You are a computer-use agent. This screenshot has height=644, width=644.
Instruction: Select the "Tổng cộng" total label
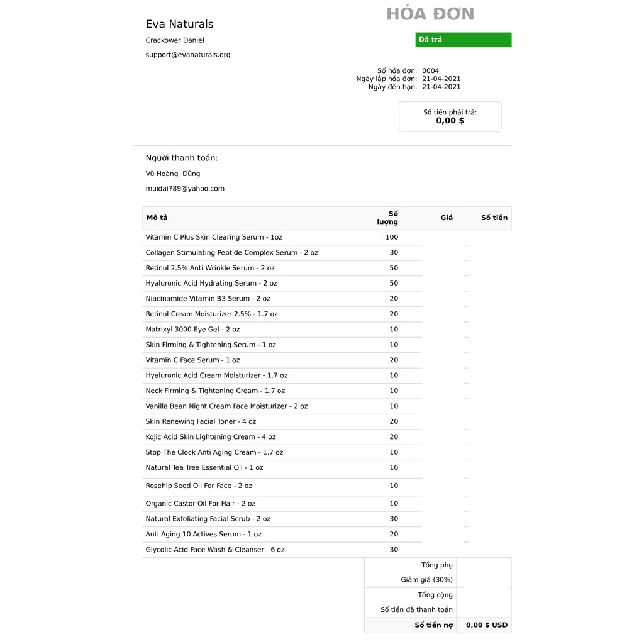435,595
